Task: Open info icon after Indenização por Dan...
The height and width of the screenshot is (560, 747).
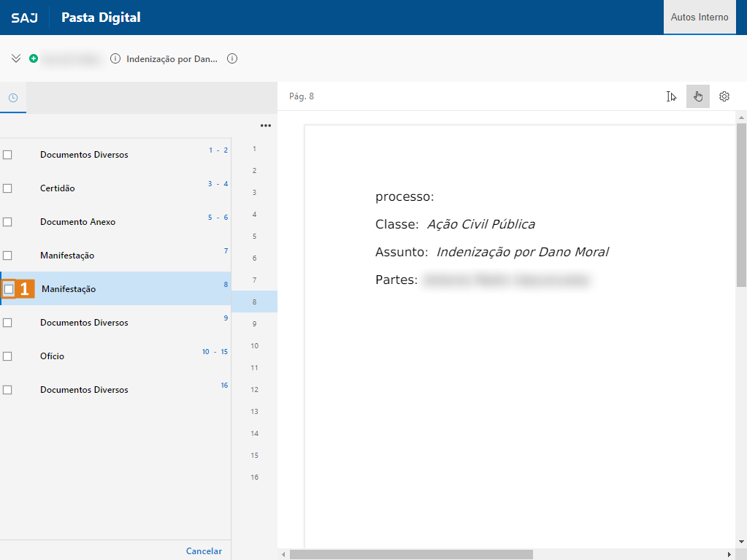Action: pos(232,58)
